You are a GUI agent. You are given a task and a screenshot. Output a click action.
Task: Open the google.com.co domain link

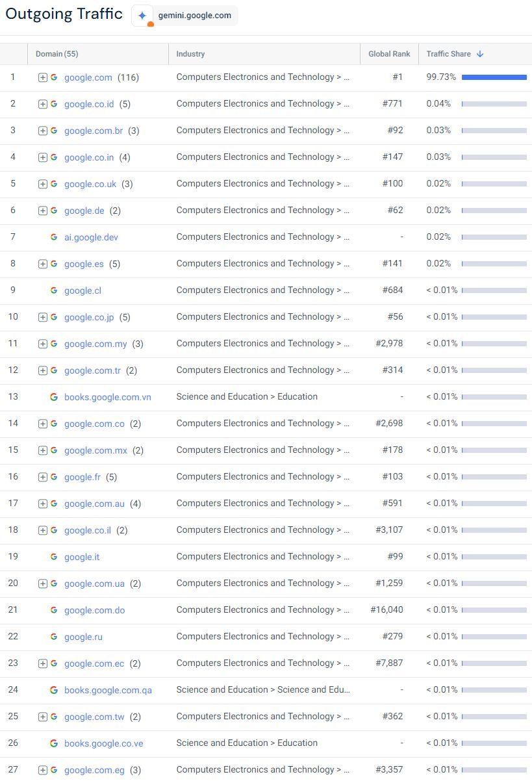(94, 424)
